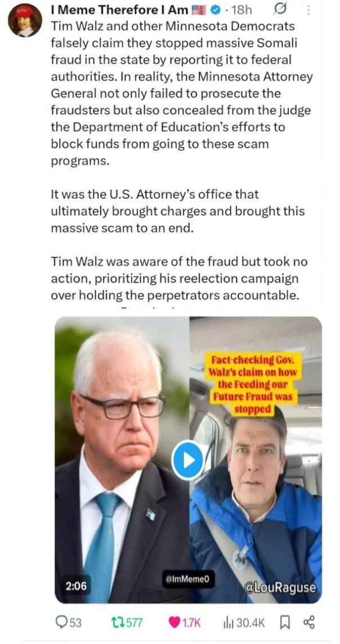The height and width of the screenshot is (644, 340).
Task: Reply using the comment icon with 53
Action: [x=69, y=623]
